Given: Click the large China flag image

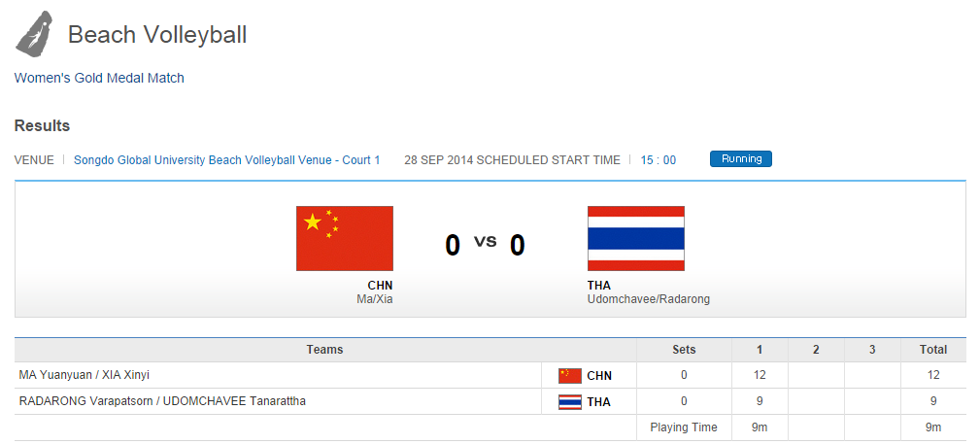Looking at the screenshot, I should (x=344, y=238).
